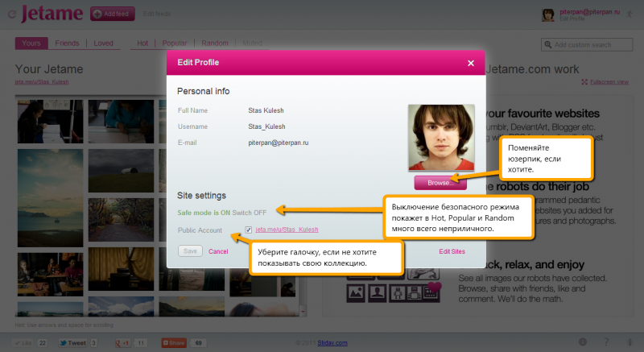Image resolution: width=644 pixels, height=352 pixels.
Task: Open the Muted tab
Action: 252,43
